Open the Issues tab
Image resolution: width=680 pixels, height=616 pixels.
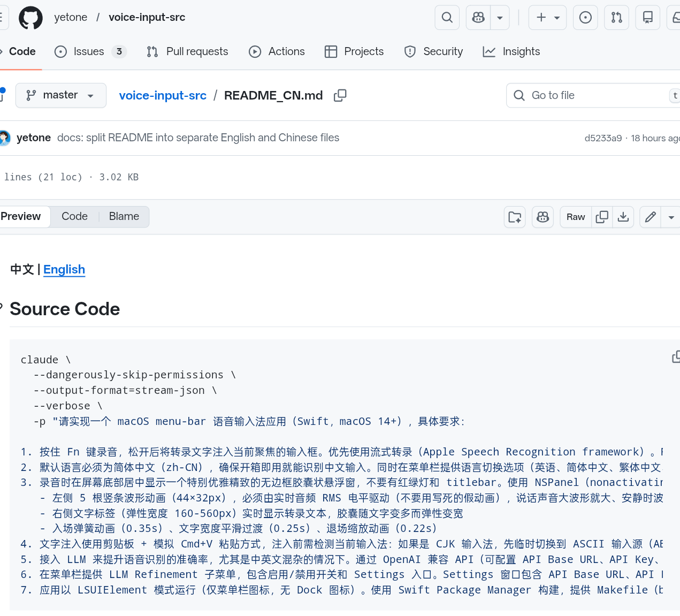click(x=89, y=51)
